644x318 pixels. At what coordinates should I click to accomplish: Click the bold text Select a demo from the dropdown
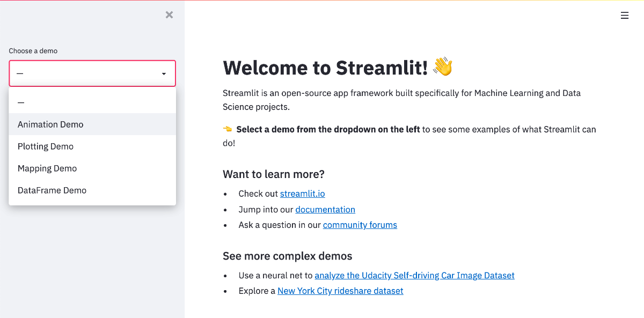coord(328,129)
